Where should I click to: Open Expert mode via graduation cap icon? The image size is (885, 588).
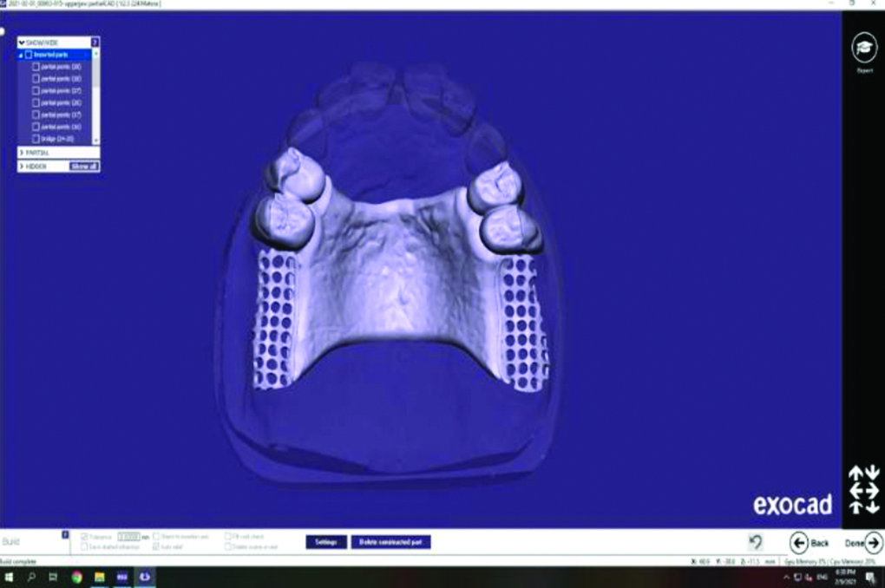click(x=864, y=49)
